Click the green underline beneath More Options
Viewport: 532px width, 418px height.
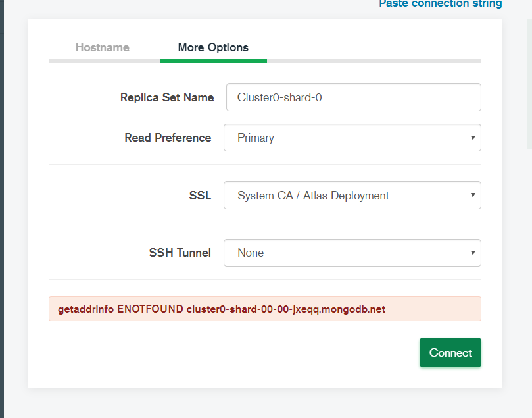coord(213,61)
